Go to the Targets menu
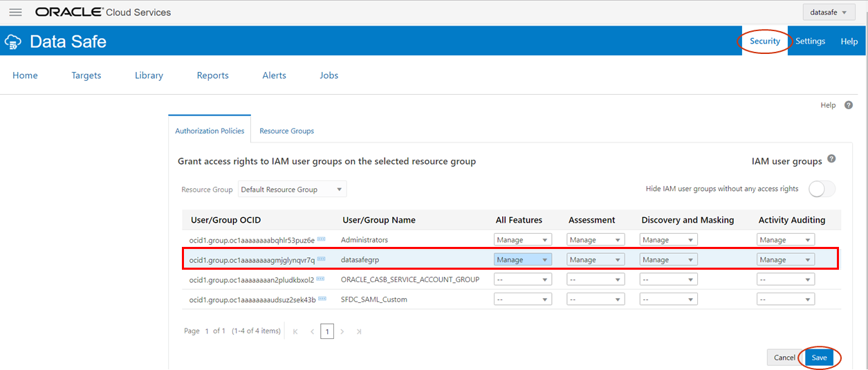The height and width of the screenshot is (370, 868). (86, 75)
